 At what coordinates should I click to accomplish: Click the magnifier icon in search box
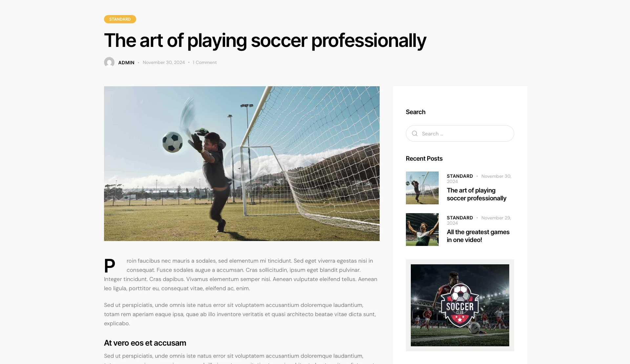pos(415,133)
